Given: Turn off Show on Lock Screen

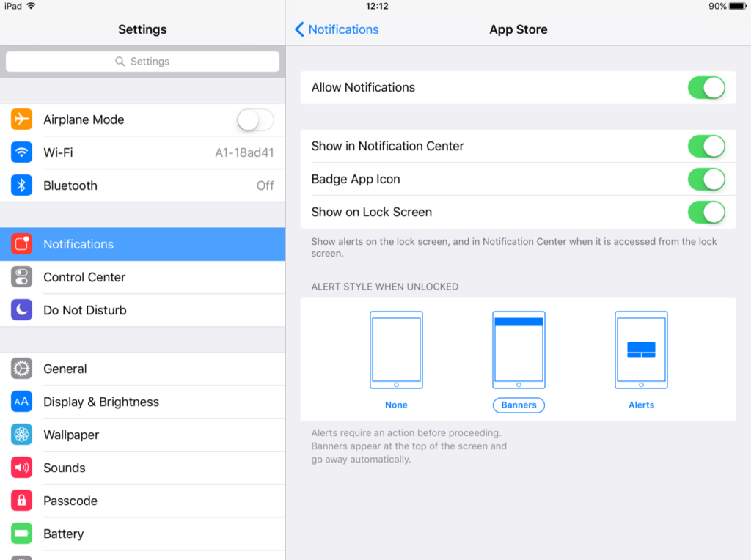Looking at the screenshot, I should 706,212.
